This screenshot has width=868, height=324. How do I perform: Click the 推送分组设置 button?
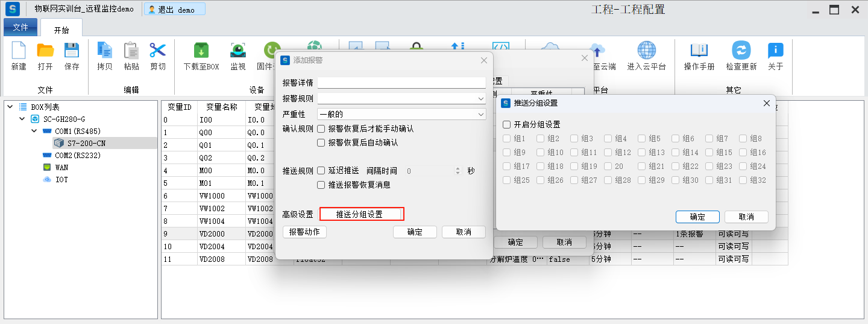(361, 214)
